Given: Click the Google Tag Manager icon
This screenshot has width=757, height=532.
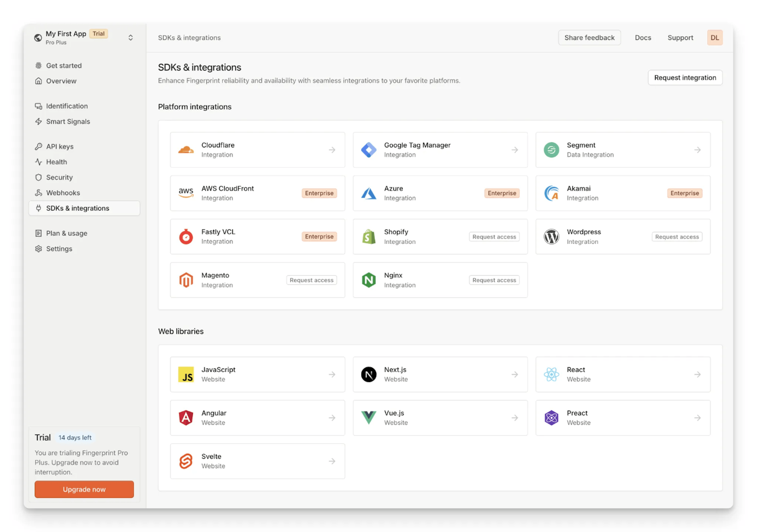Looking at the screenshot, I should (x=369, y=150).
